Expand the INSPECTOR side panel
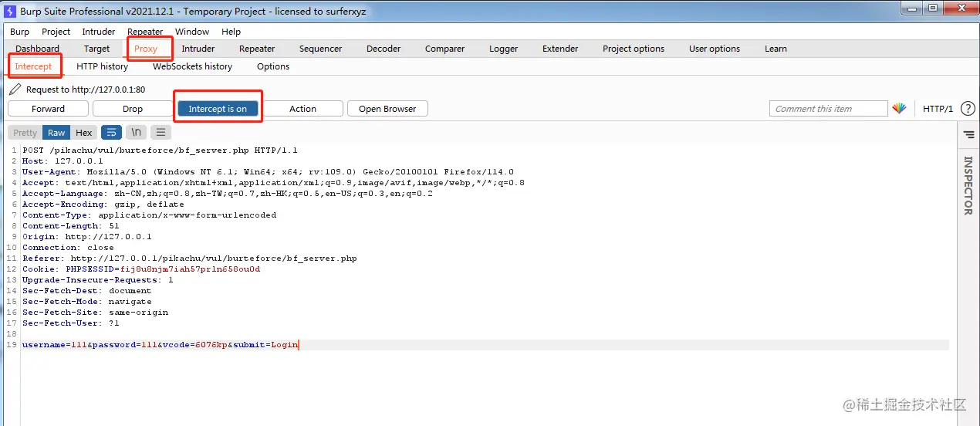 click(968, 185)
